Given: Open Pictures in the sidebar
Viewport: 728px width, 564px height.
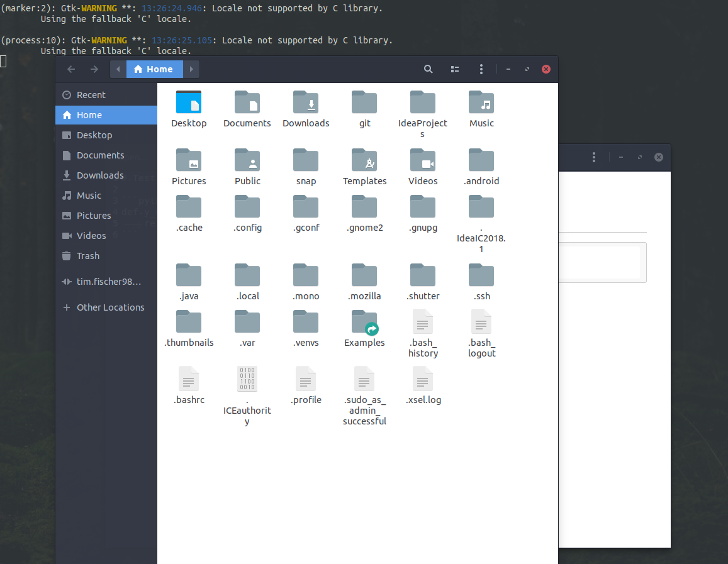Looking at the screenshot, I should 106,216.
